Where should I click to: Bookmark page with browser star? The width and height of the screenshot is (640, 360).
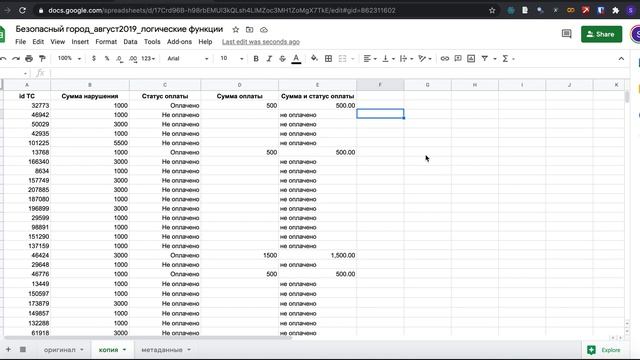(492, 11)
